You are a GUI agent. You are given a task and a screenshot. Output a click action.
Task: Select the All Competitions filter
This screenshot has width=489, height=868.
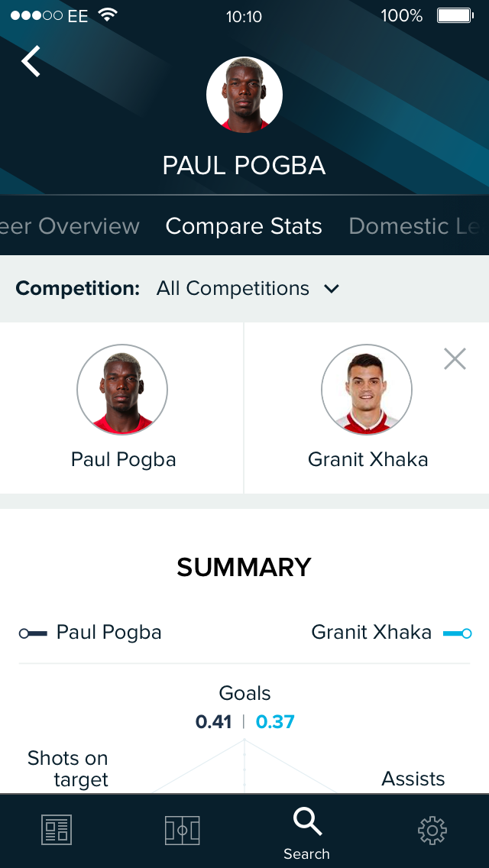233,288
